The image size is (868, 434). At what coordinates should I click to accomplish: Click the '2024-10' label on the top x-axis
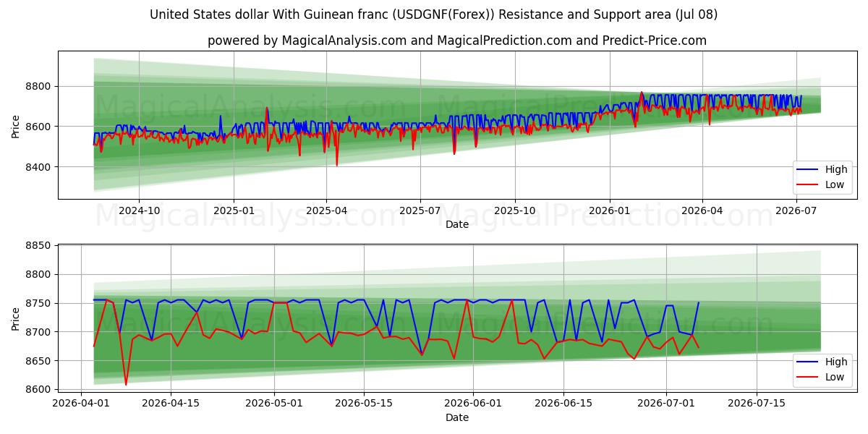(x=139, y=210)
